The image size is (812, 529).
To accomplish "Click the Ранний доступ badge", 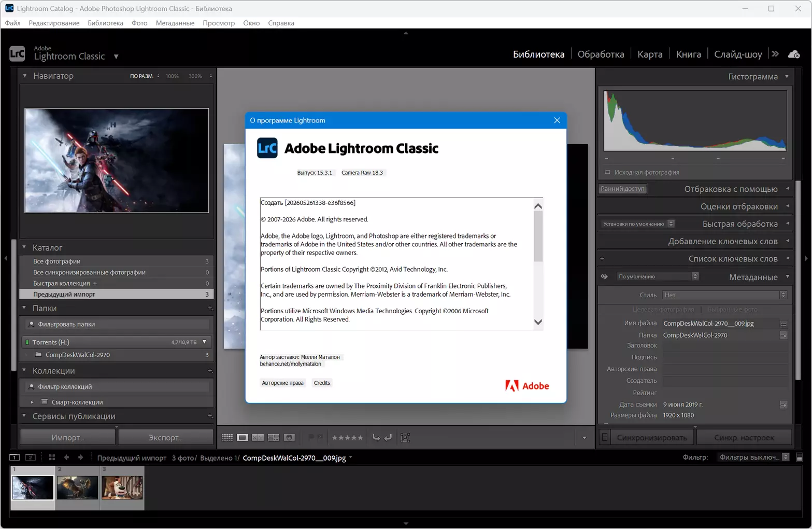I will pos(623,189).
